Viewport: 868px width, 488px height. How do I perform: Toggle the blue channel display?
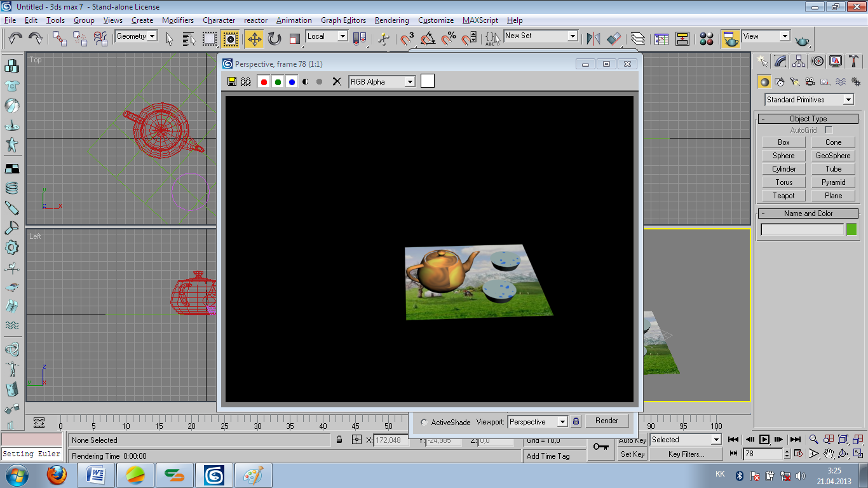coord(292,81)
